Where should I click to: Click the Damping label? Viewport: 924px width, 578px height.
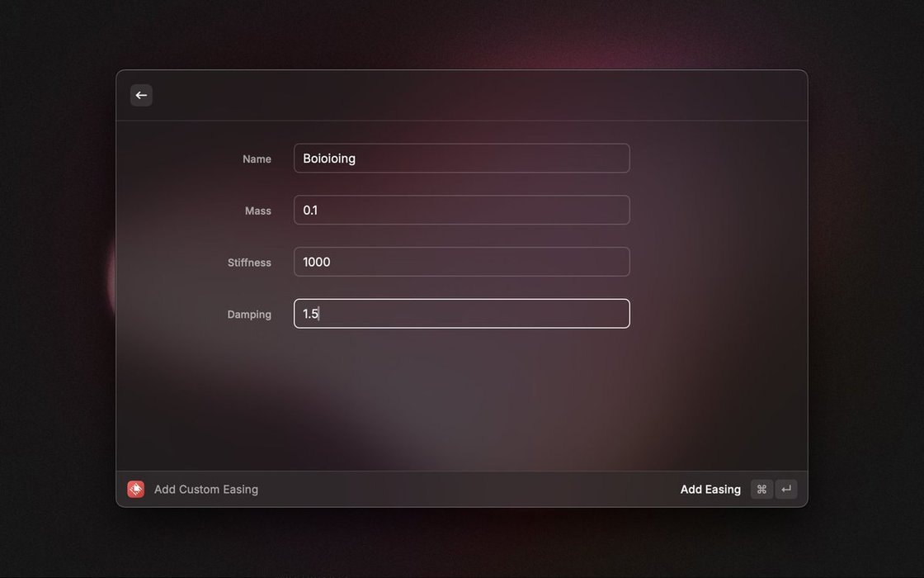click(249, 315)
